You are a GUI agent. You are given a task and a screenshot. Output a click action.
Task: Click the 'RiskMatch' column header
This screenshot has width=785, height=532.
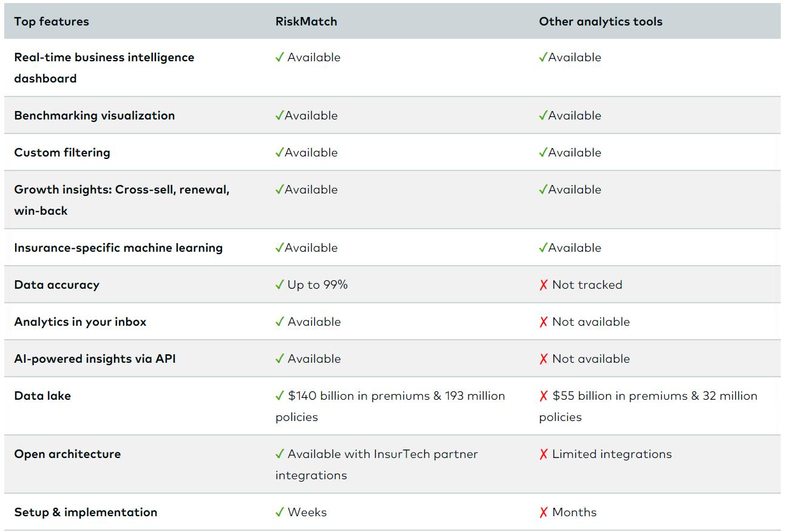306,22
